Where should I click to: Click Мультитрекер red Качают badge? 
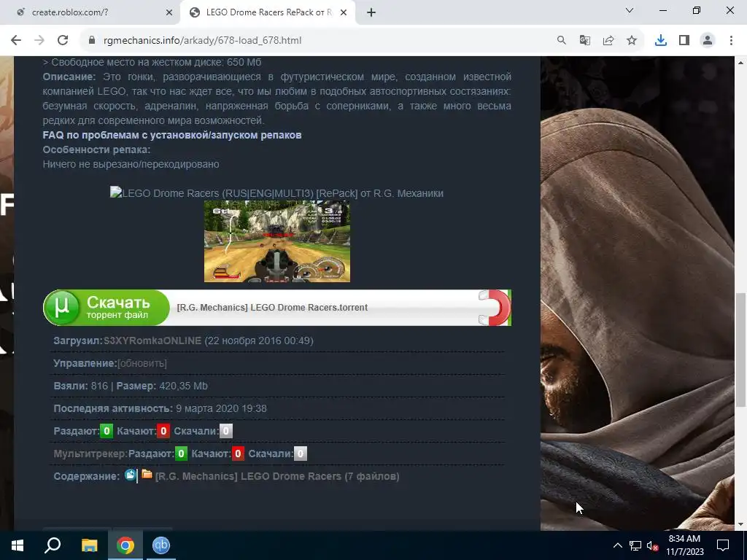tap(238, 454)
